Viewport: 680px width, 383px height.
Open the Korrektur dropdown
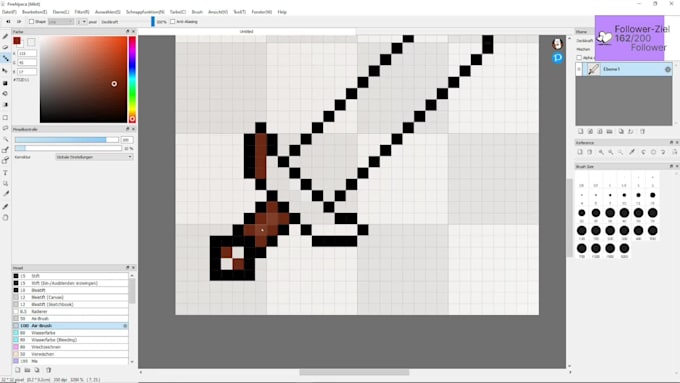click(x=94, y=157)
